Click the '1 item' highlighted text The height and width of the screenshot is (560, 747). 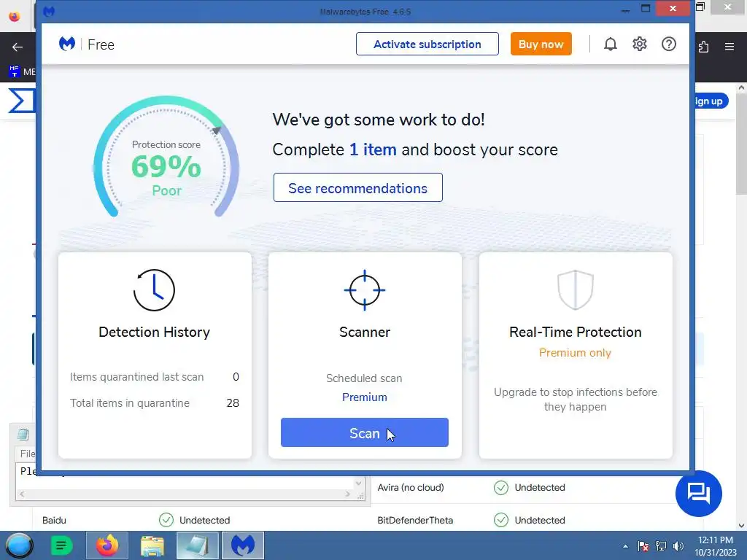[x=373, y=149]
